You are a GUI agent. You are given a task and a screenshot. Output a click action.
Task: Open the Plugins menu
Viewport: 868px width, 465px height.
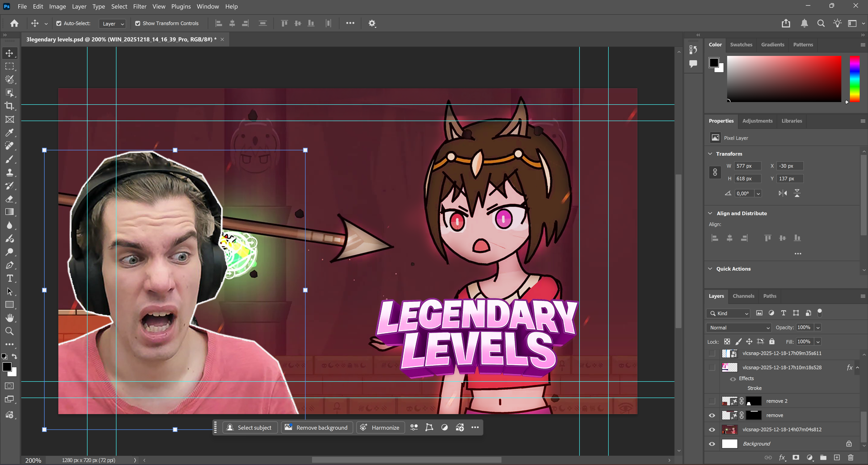click(181, 6)
